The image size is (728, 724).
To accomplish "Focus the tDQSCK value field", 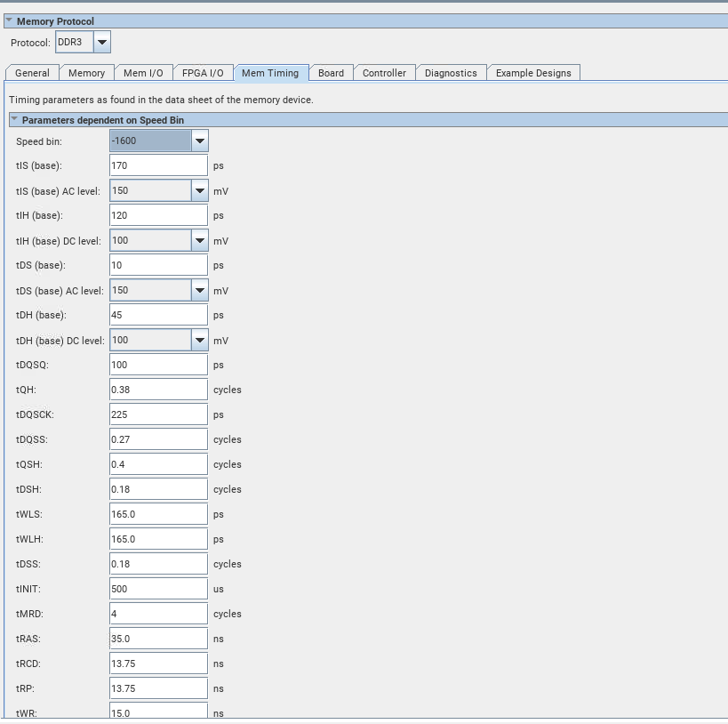I will 158,414.
